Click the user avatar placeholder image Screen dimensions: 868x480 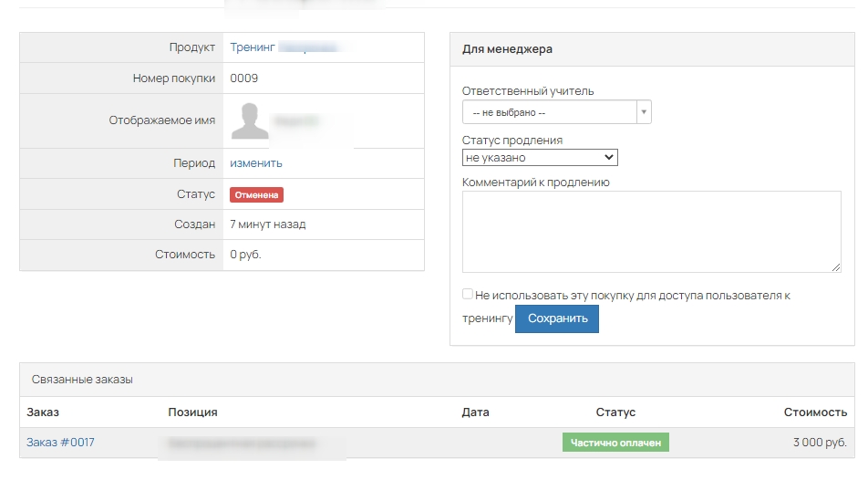[250, 120]
